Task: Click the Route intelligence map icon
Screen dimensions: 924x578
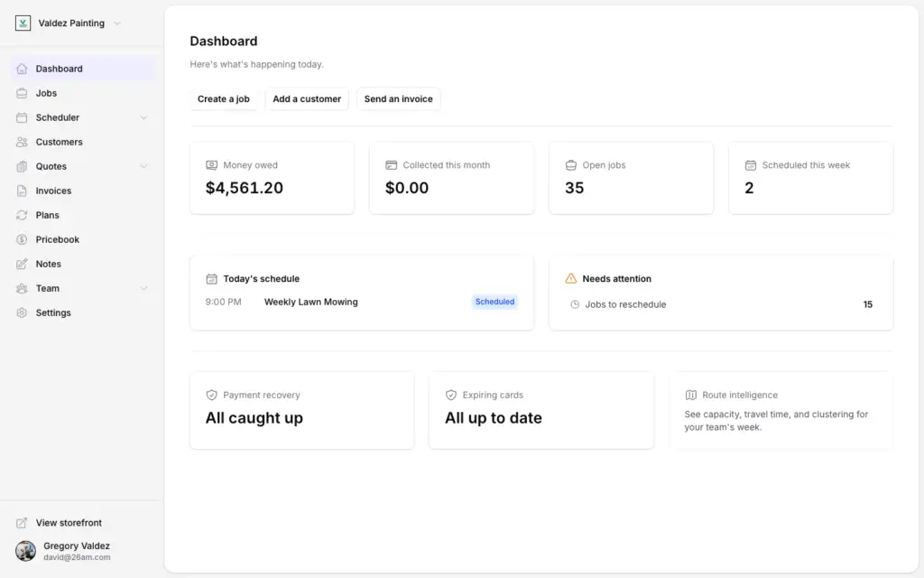Action: pos(690,396)
